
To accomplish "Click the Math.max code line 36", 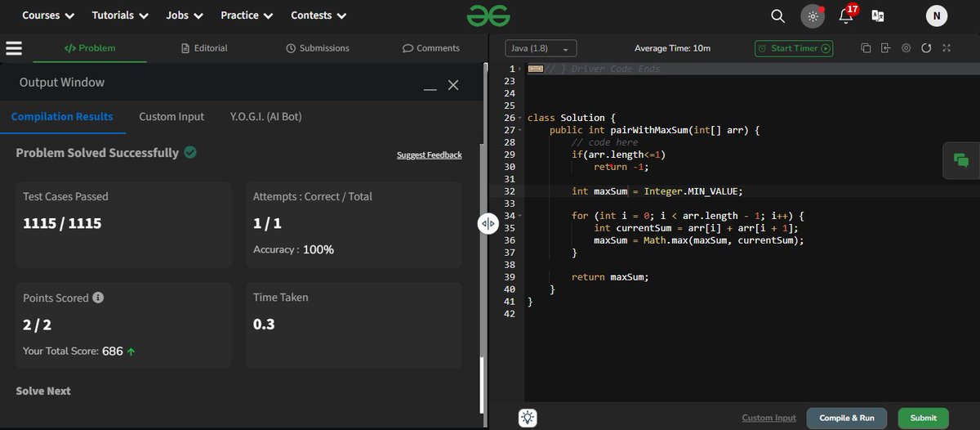I will pyautogui.click(x=699, y=240).
